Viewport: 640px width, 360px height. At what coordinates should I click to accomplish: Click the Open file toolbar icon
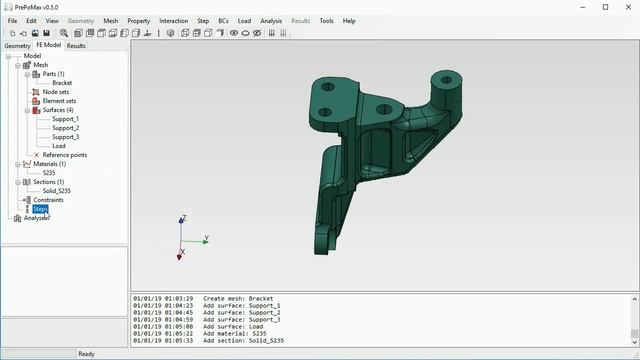pos(24,33)
